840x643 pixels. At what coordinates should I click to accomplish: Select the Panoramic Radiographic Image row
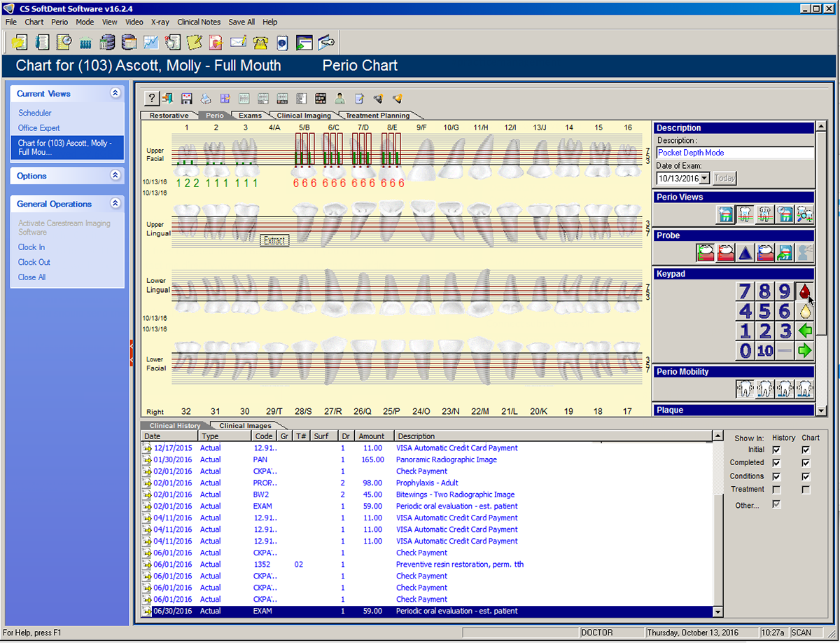427,460
